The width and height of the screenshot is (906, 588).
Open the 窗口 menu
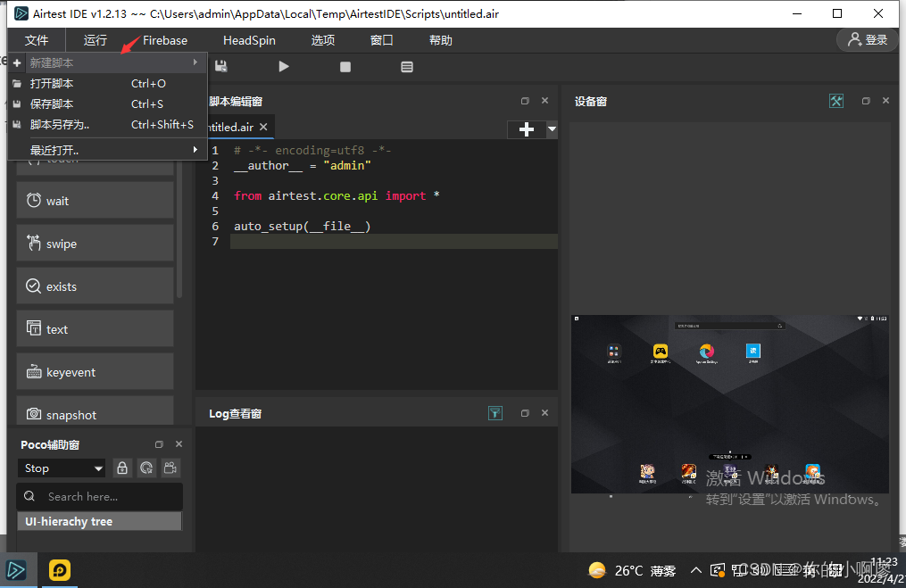(382, 40)
